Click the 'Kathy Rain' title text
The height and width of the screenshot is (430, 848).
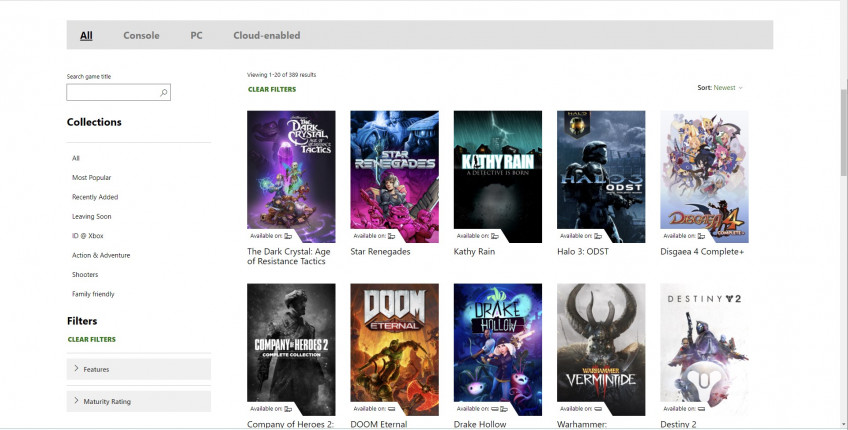coord(474,252)
